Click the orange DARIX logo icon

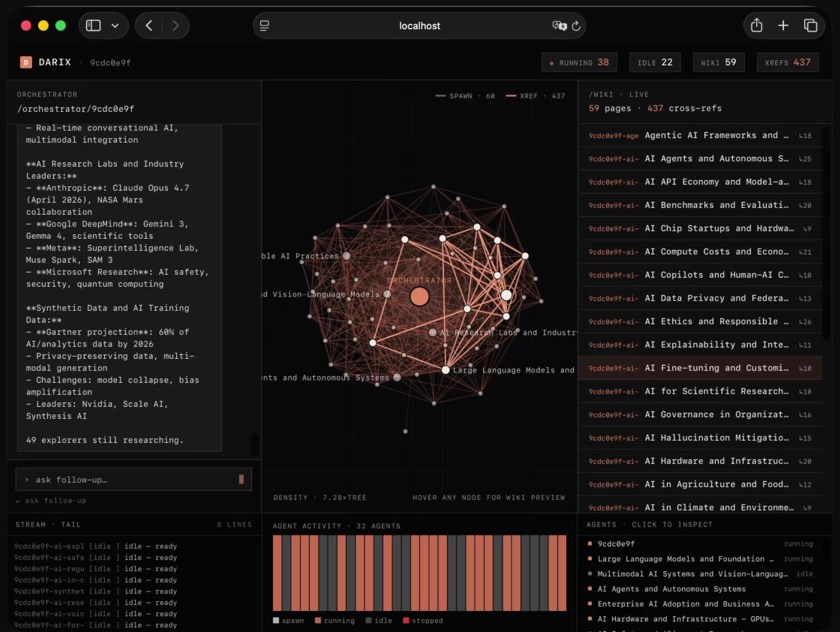tap(26, 63)
